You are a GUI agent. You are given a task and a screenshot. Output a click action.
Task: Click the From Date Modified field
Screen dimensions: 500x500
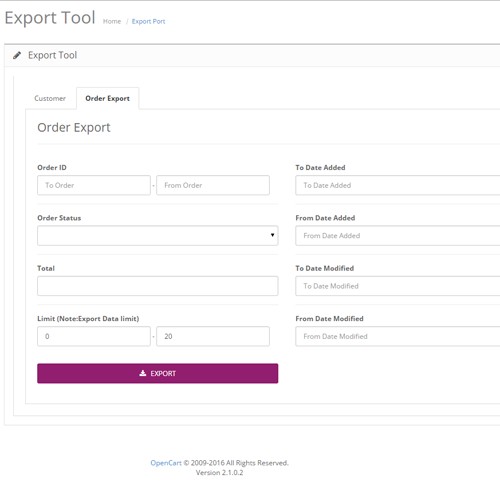(398, 336)
